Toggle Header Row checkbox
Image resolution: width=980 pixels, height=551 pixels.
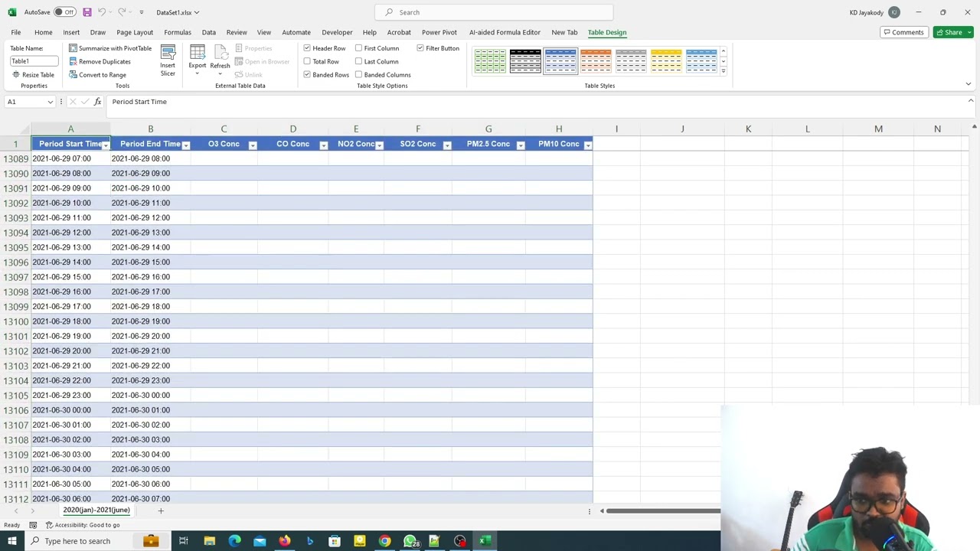(x=307, y=48)
